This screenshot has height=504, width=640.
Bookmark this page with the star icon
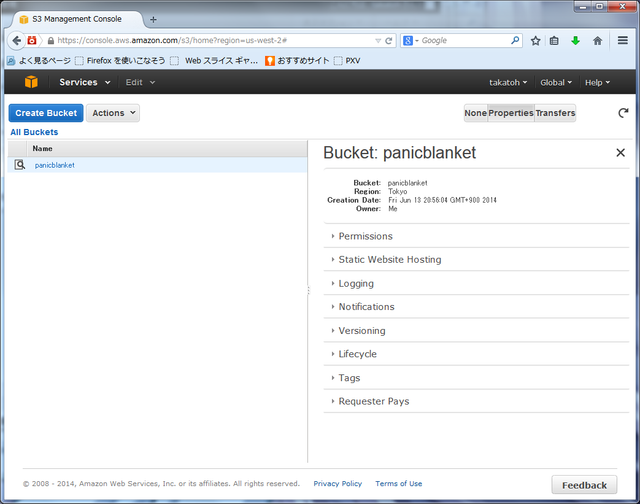point(536,40)
